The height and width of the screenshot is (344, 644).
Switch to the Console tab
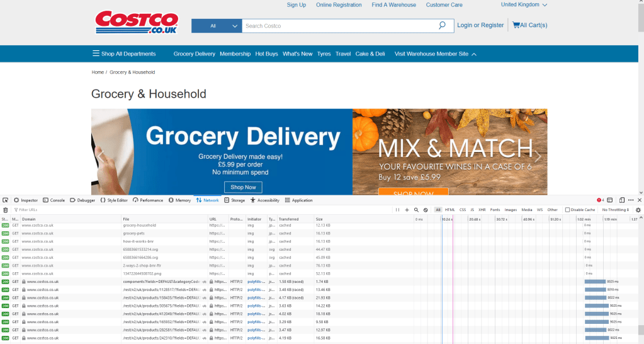point(54,200)
